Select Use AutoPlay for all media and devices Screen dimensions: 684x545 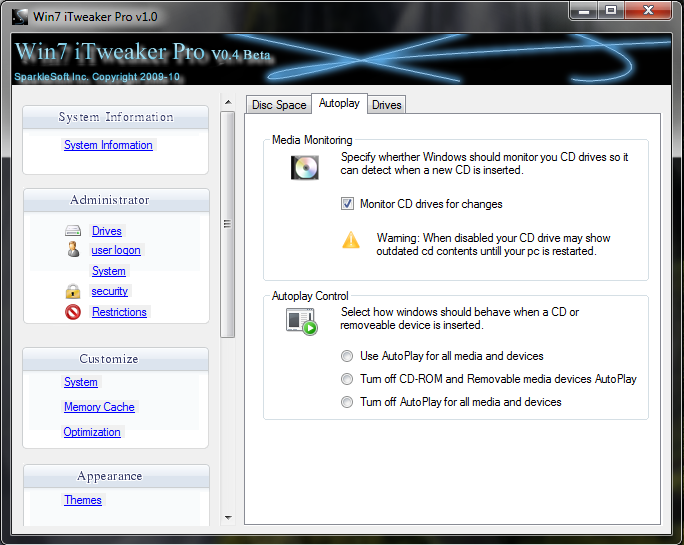[x=347, y=356]
